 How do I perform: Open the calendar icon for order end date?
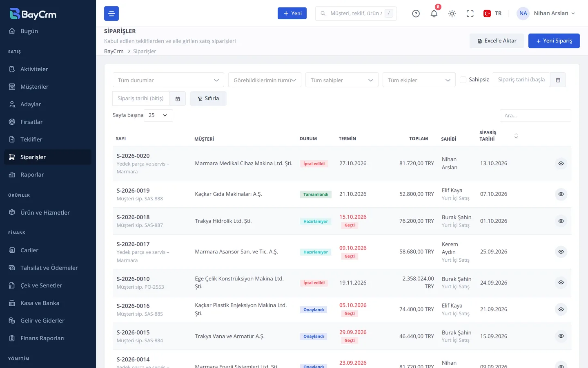click(178, 99)
